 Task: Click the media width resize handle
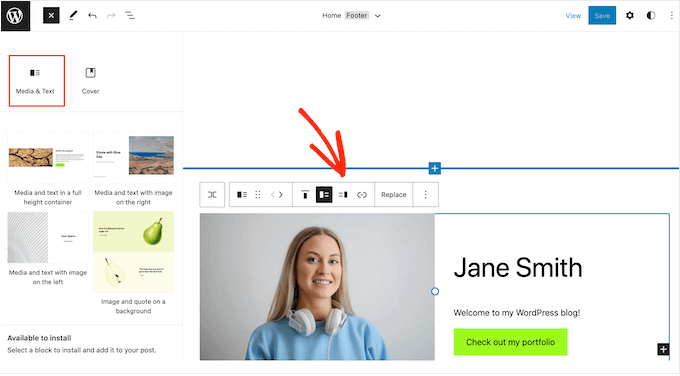[x=435, y=291]
